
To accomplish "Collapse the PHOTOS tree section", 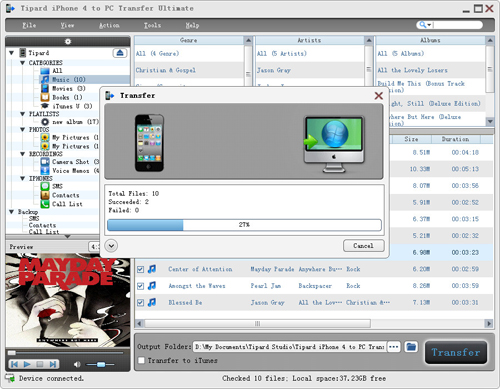I will click(x=22, y=129).
